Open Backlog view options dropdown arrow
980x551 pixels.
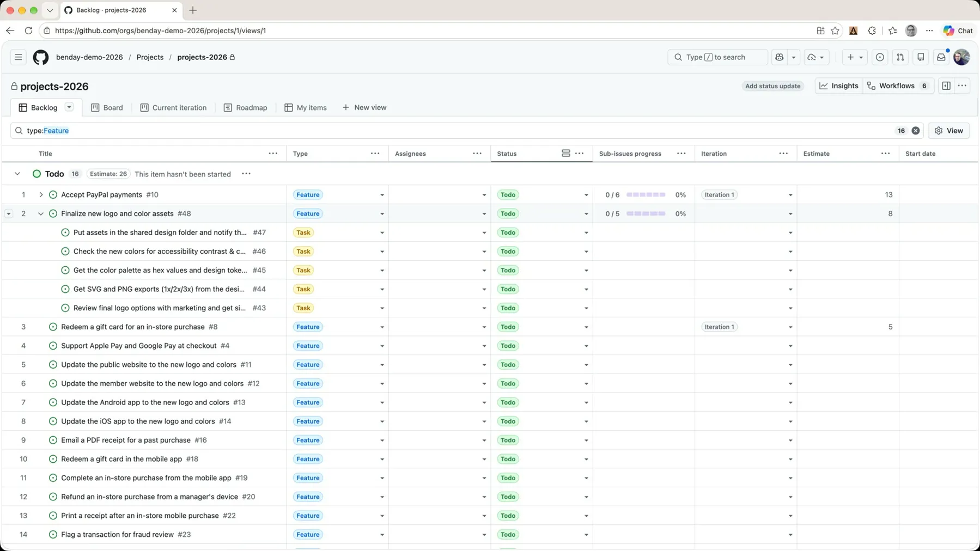(69, 107)
